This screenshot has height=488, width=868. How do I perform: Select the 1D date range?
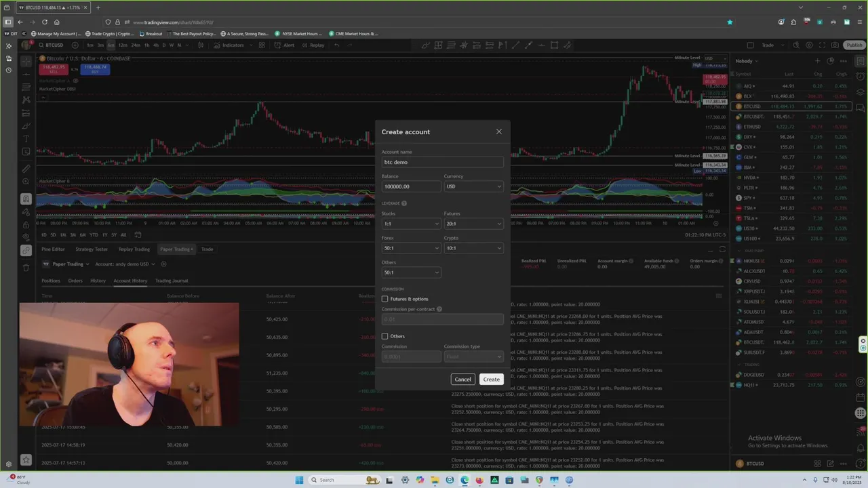(44, 235)
